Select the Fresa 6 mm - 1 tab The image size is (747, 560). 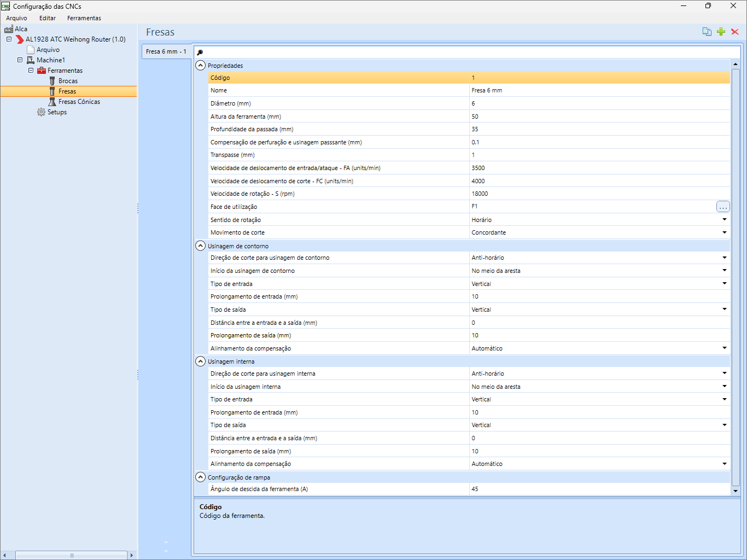click(x=166, y=51)
